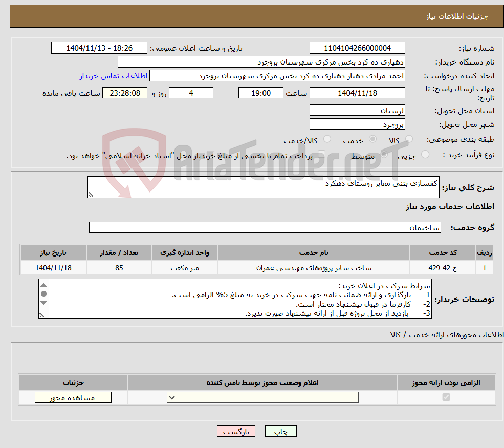
Task: Click the کد خدمت column header
Action: (443, 253)
